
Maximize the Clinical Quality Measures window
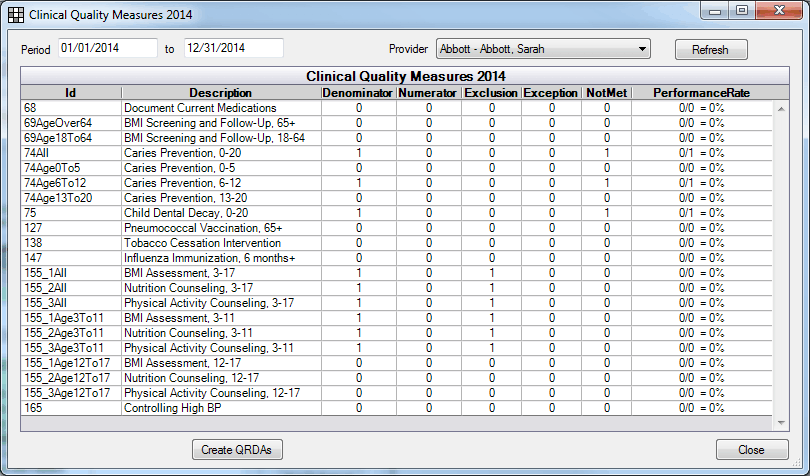click(x=741, y=12)
